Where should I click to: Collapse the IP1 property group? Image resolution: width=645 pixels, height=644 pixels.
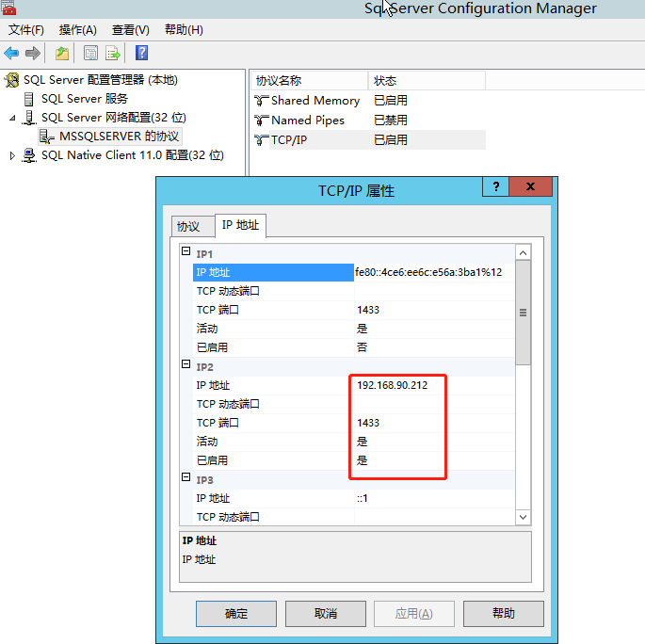pos(185,250)
